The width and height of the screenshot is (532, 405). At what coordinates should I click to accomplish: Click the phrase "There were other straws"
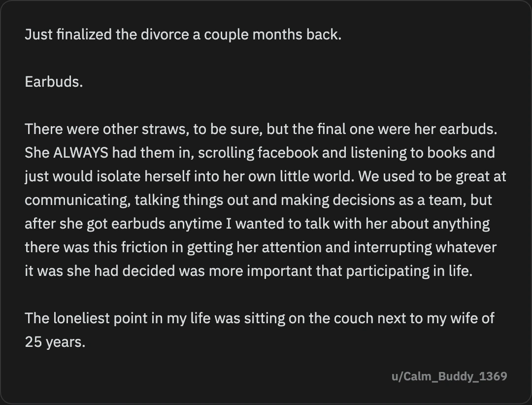coord(107,130)
